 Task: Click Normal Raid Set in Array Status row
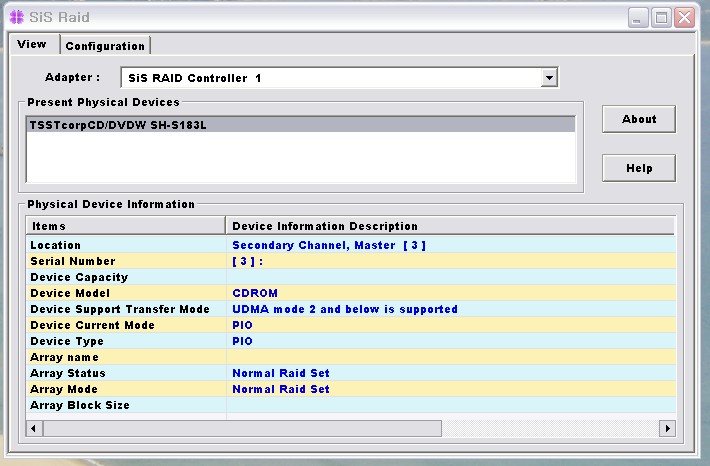tap(281, 373)
